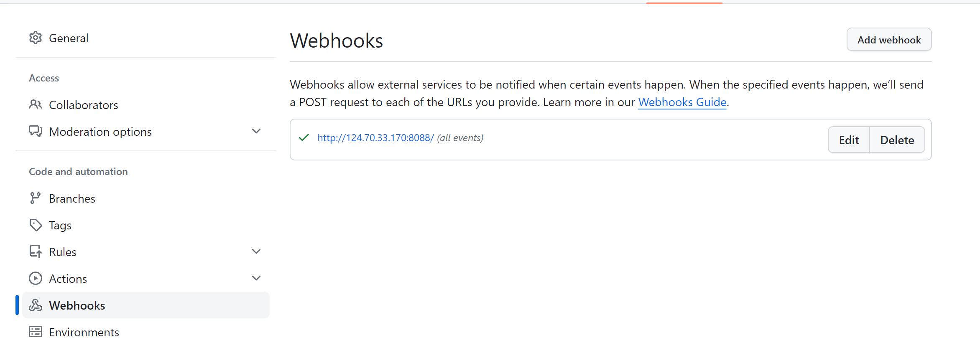Click the General gear icon
This screenshot has height=338, width=980.
[36, 38]
